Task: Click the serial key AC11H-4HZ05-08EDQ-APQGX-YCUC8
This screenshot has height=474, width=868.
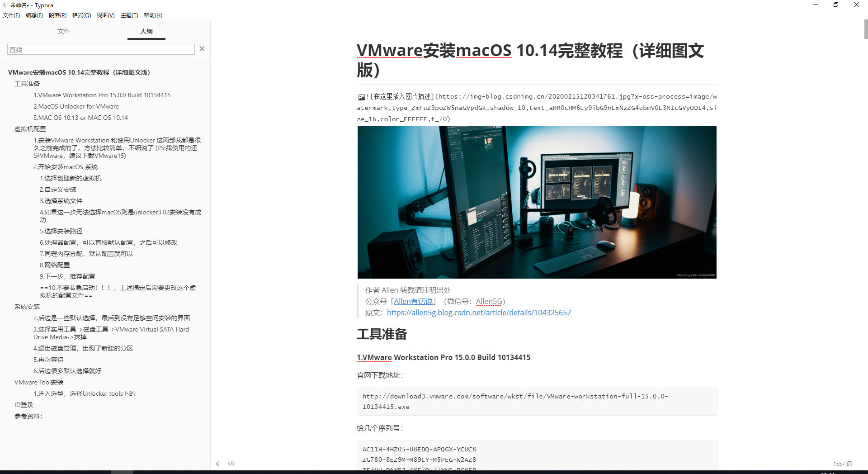Action: [419, 449]
